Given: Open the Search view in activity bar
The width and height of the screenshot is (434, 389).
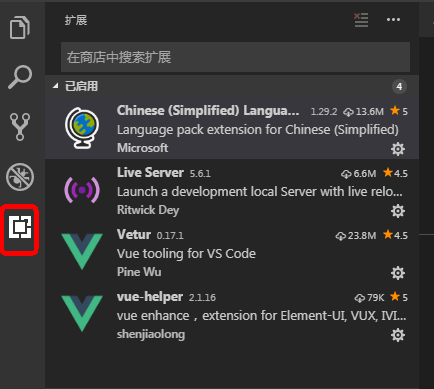Looking at the screenshot, I should [20, 77].
